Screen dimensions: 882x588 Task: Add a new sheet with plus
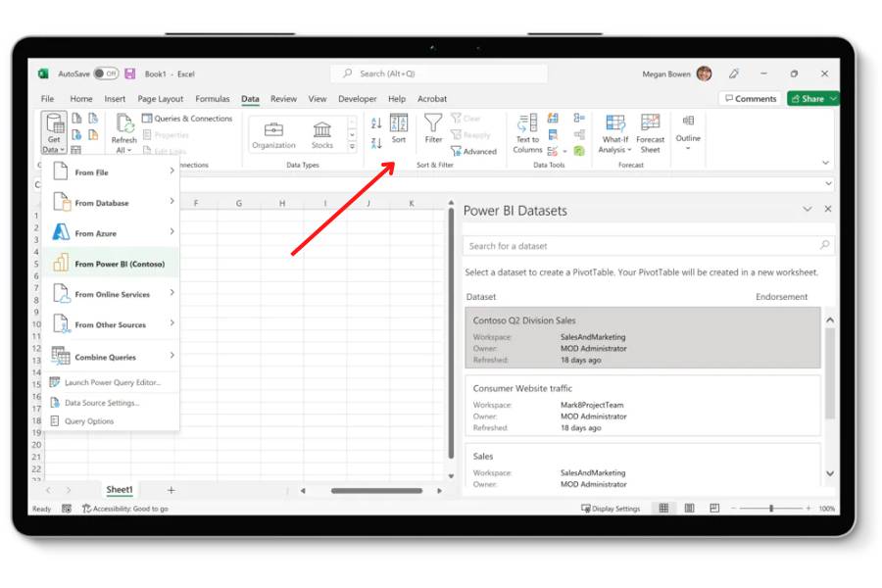click(x=171, y=490)
